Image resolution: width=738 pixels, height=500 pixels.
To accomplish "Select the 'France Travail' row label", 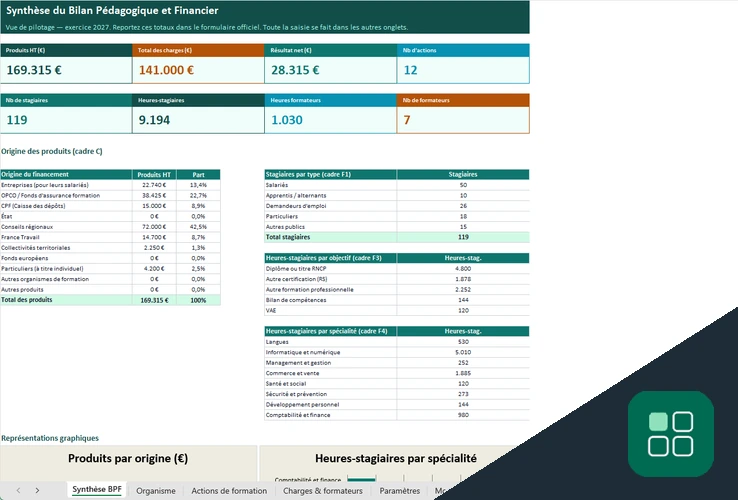I will [x=20, y=237].
